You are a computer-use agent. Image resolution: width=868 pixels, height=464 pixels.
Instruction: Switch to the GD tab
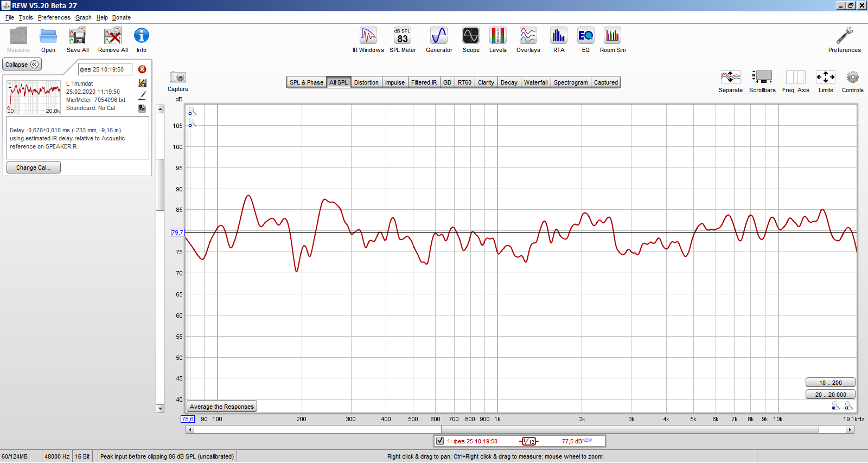click(447, 82)
